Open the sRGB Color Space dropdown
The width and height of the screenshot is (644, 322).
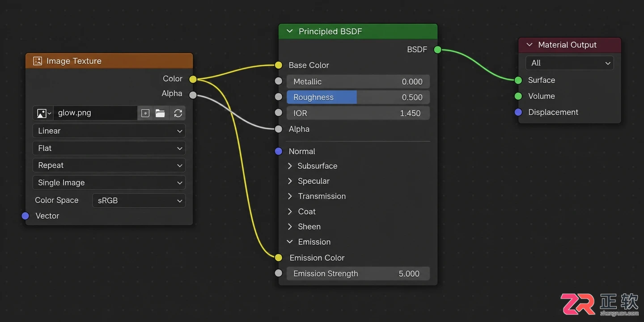pyautogui.click(x=139, y=200)
